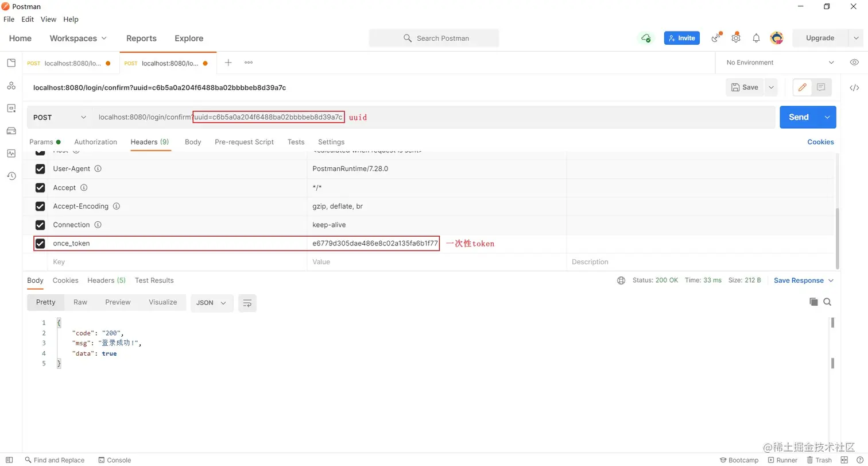
Task: Switch to the edit pencil mode
Action: point(802,87)
